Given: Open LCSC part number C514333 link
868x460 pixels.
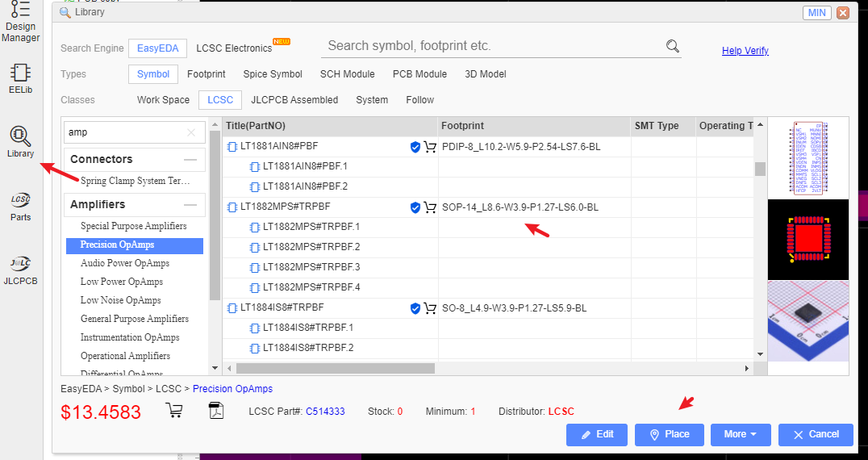Looking at the screenshot, I should coord(326,412).
